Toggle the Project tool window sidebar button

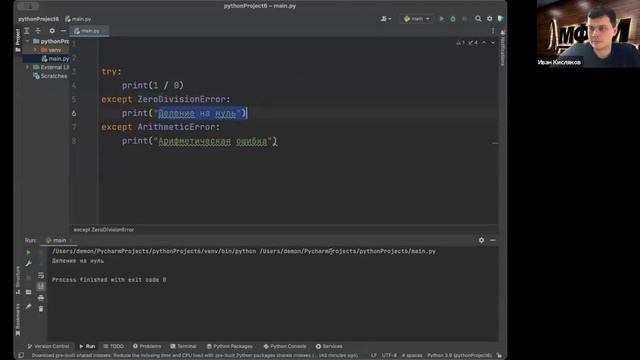click(18, 40)
